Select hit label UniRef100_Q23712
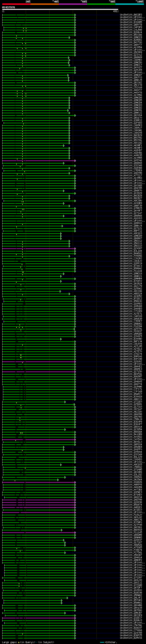Image resolution: width=146 pixels, height=644 pixels. coord(131,55)
